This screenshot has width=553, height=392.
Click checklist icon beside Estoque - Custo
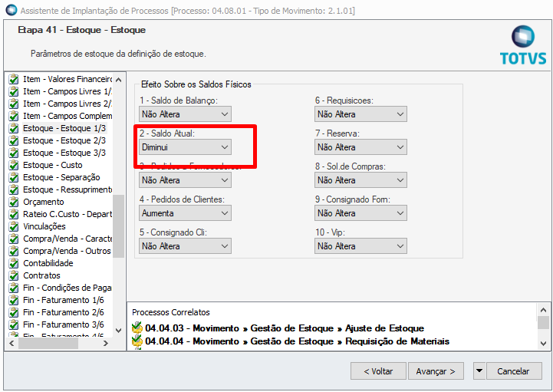(13, 165)
